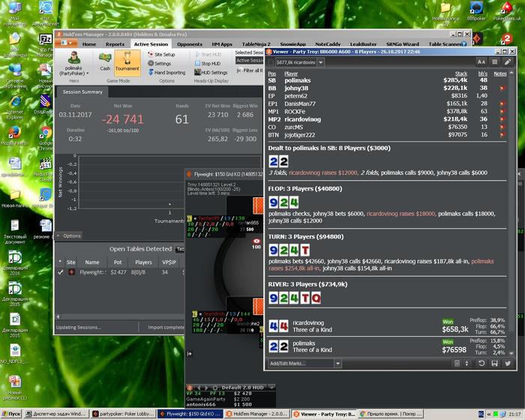Click the replay hand icon in Viewer footer
The height and width of the screenshot is (420, 525).
pos(481,364)
